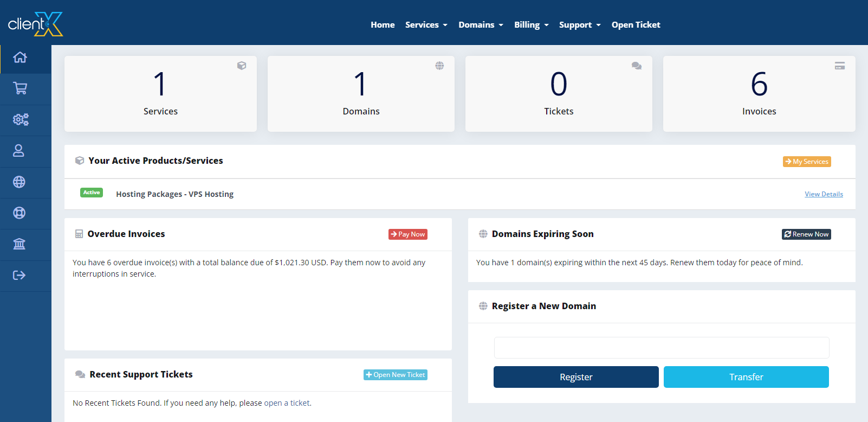Click the new domain name input field
The height and width of the screenshot is (422, 868).
click(661, 348)
